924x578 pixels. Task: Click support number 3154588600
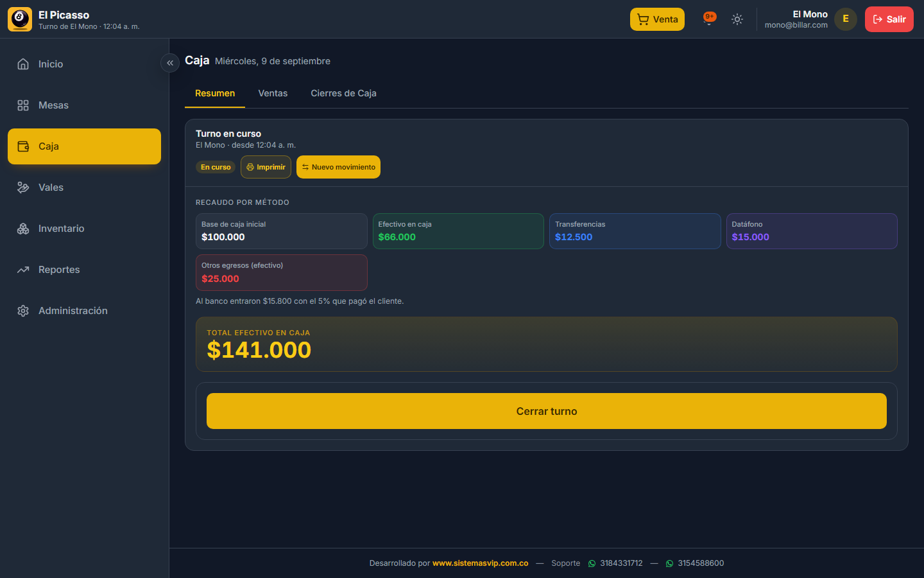coord(701,563)
